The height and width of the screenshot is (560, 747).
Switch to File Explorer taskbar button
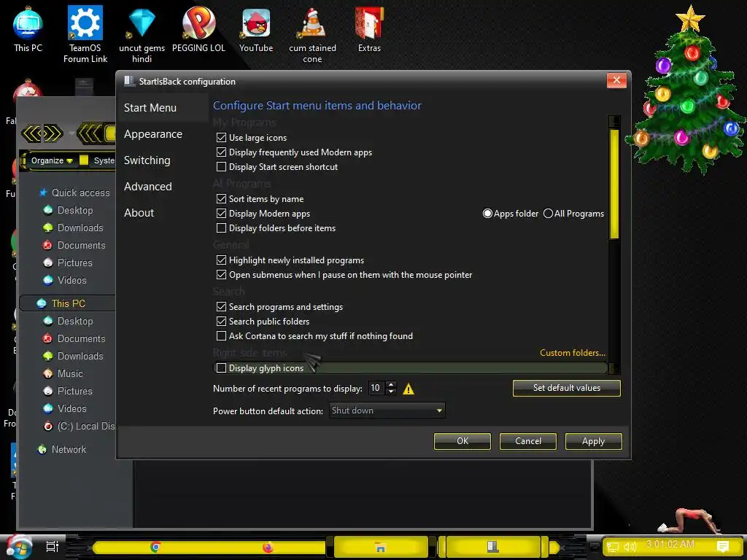[x=381, y=547]
